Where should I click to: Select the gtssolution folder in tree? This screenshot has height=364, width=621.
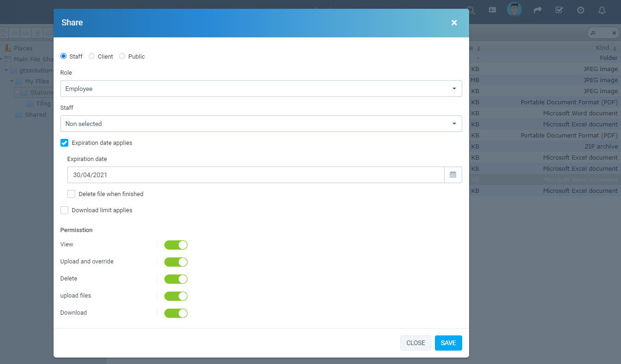[36, 70]
